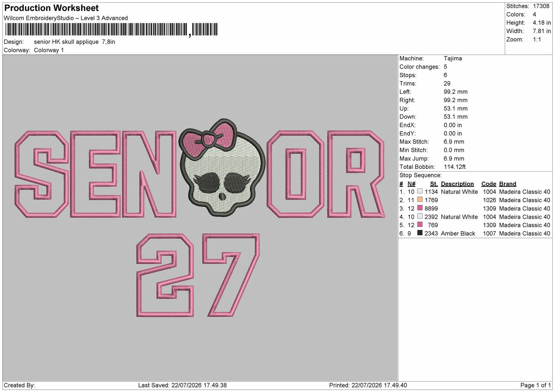The width and height of the screenshot is (555, 392).
Task: Click the Width value 7.81 in
Action: pyautogui.click(x=542, y=31)
